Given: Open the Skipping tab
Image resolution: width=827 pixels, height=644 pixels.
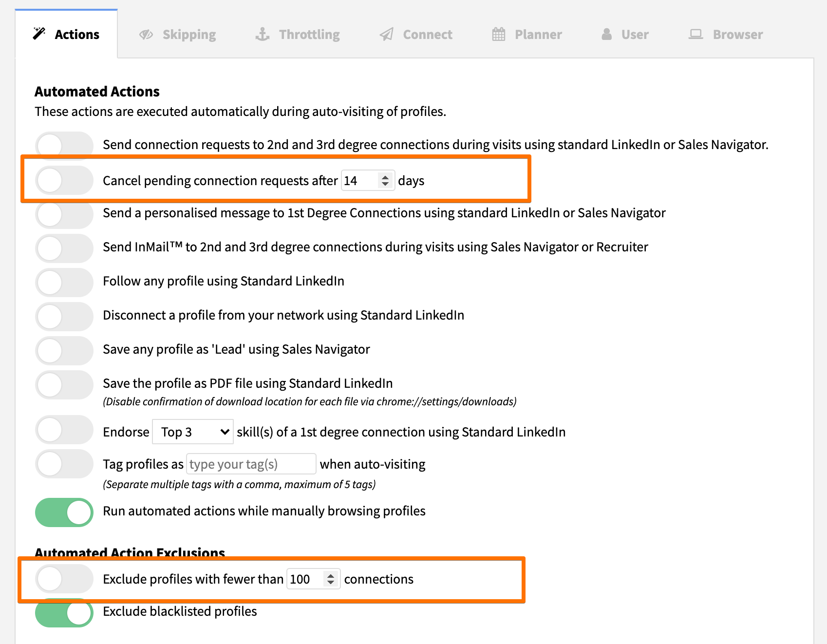Looking at the screenshot, I should pos(178,34).
